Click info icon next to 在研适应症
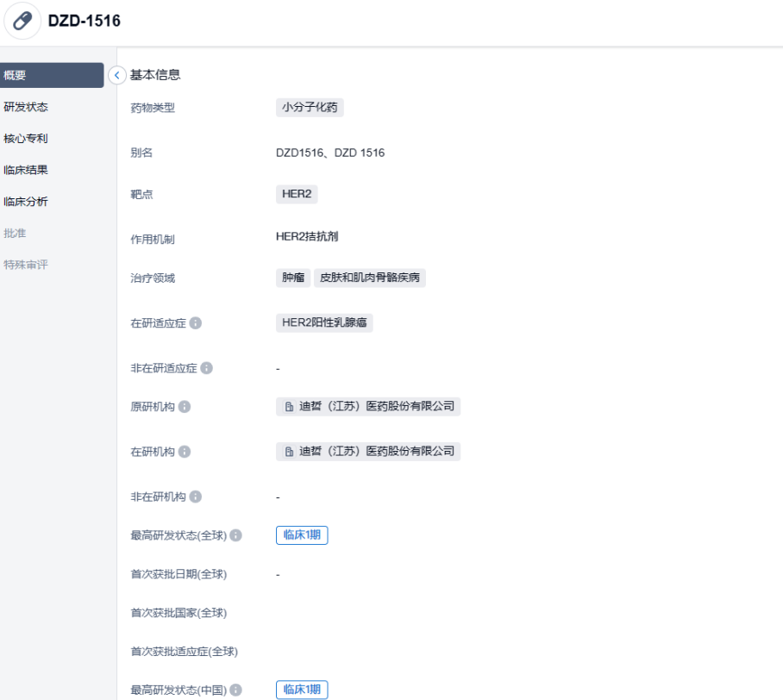 (x=196, y=323)
